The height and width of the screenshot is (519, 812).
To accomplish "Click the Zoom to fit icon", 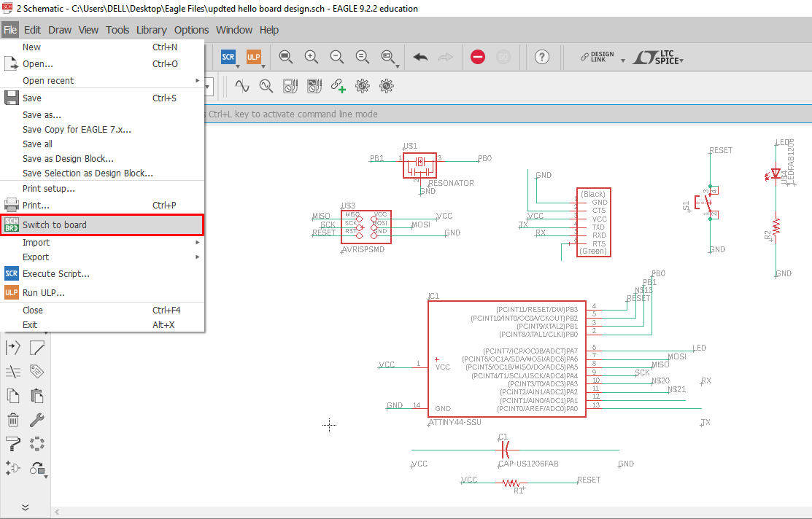I will 286,57.
